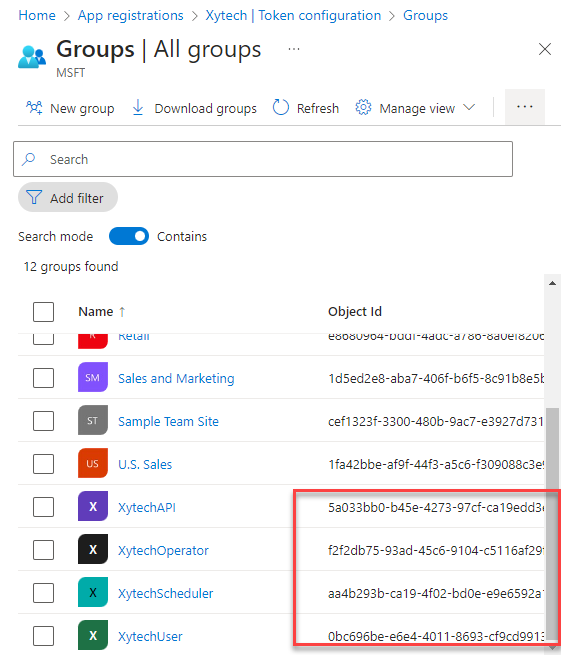Screen dimensions: 561x655
Task: Open the Sales and Marketing group
Action: tap(176, 378)
